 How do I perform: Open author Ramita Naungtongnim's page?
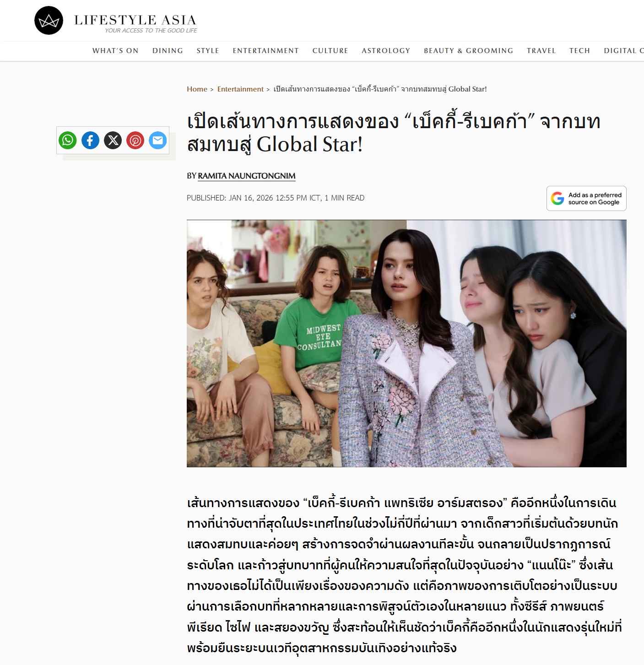[x=247, y=176]
